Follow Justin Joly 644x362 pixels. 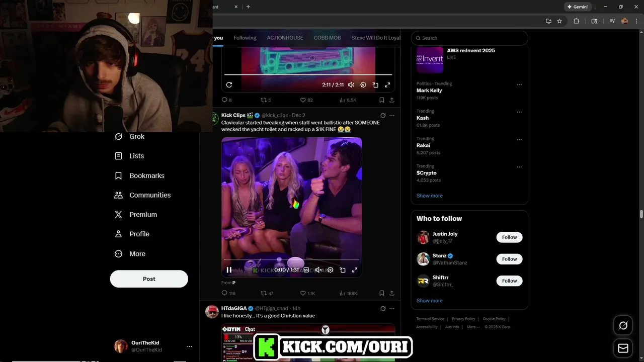pyautogui.click(x=509, y=237)
